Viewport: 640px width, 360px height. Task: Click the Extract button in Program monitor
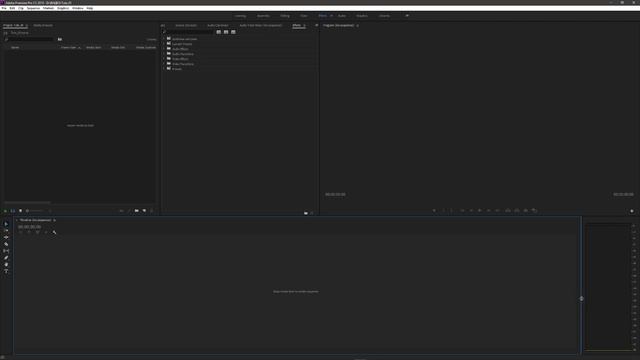517,211
